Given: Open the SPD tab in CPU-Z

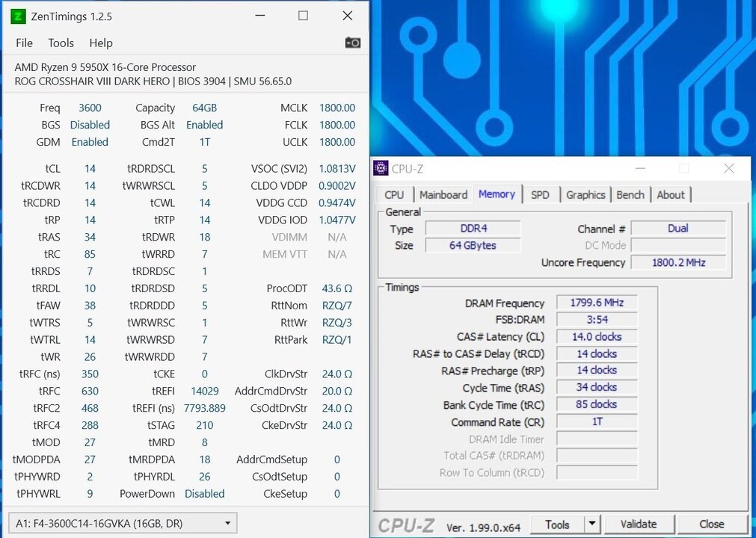Looking at the screenshot, I should tap(540, 194).
